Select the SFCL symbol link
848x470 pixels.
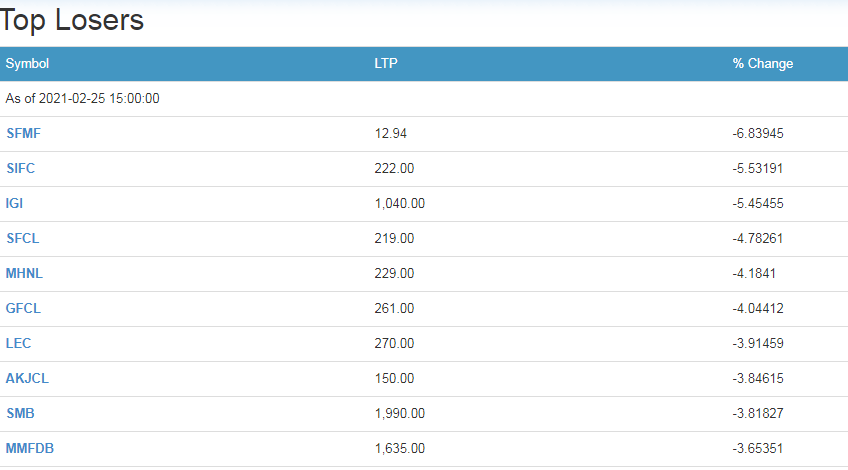[x=22, y=238]
